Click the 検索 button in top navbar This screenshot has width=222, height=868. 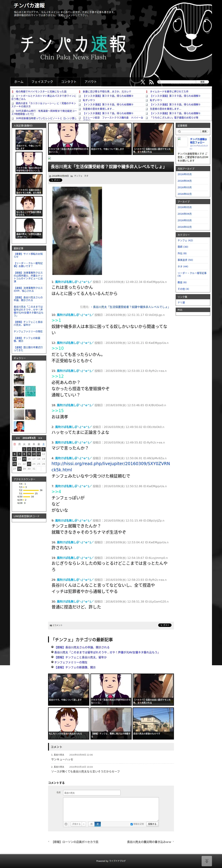pos(202,82)
